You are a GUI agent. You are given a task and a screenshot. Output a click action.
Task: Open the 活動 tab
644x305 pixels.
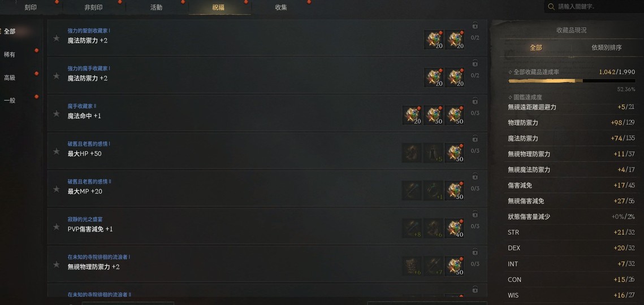point(157,7)
